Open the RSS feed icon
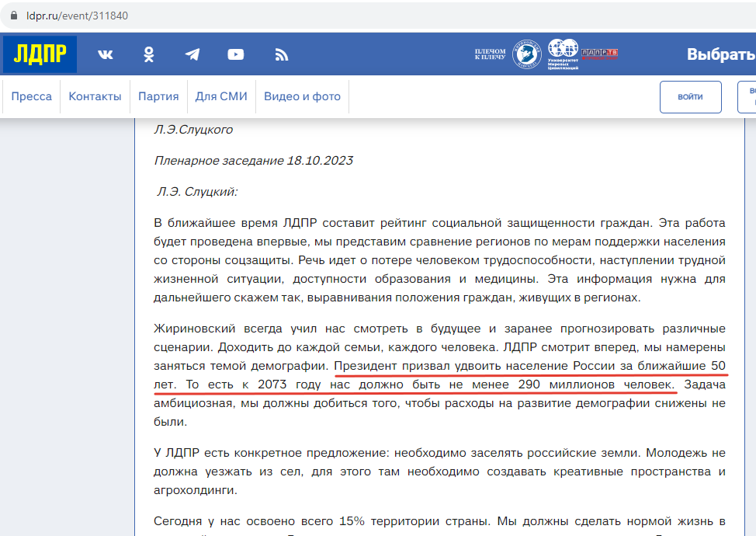 (282, 54)
